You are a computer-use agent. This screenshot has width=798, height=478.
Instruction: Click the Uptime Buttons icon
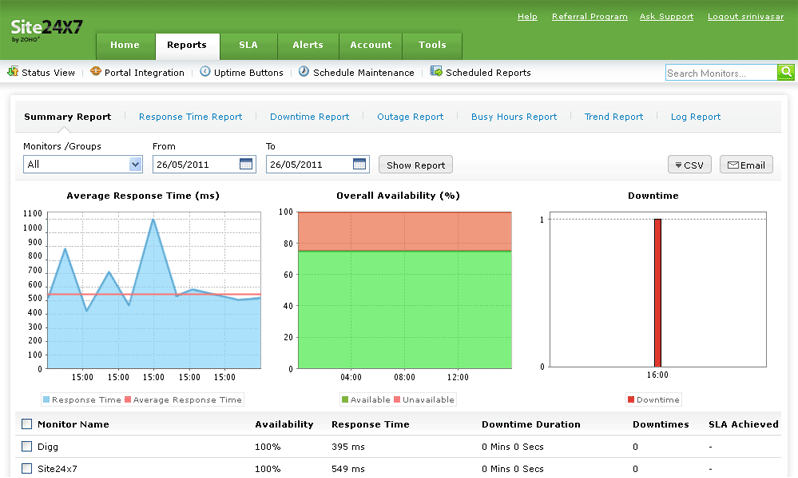(205, 72)
